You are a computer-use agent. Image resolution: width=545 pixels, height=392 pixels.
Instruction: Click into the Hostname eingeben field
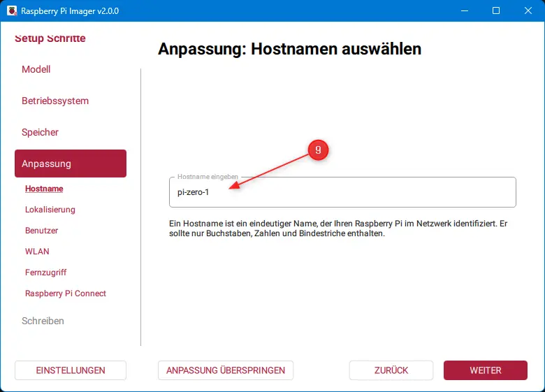[x=342, y=193]
